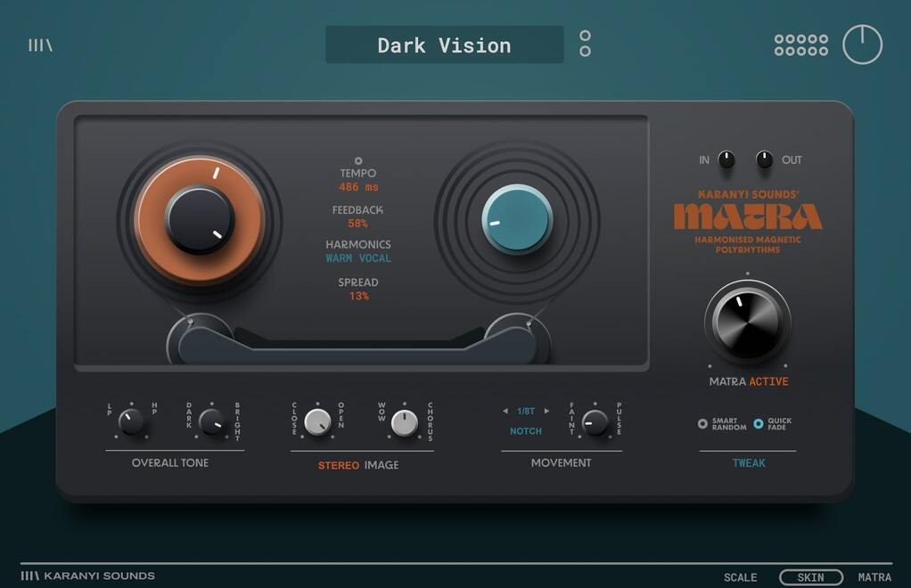The width and height of the screenshot is (911, 588).
Task: Click the Karanyi Sounds logo in the footer
Action: [x=86, y=576]
